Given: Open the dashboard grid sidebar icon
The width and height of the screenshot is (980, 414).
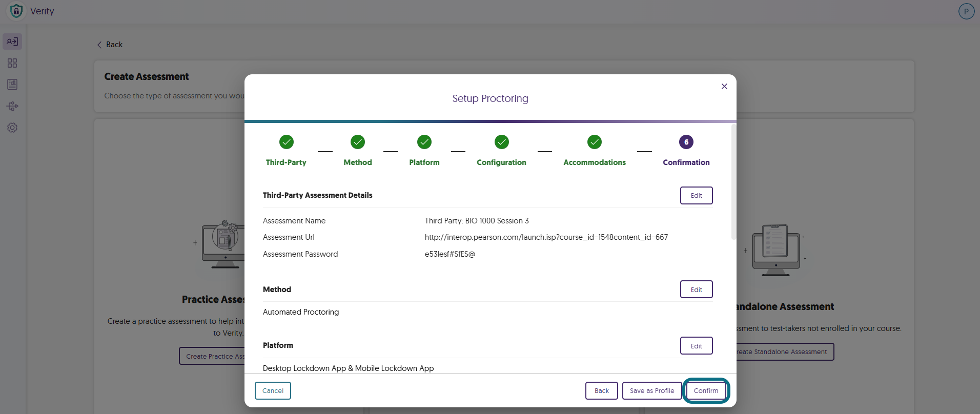Looking at the screenshot, I should point(12,63).
